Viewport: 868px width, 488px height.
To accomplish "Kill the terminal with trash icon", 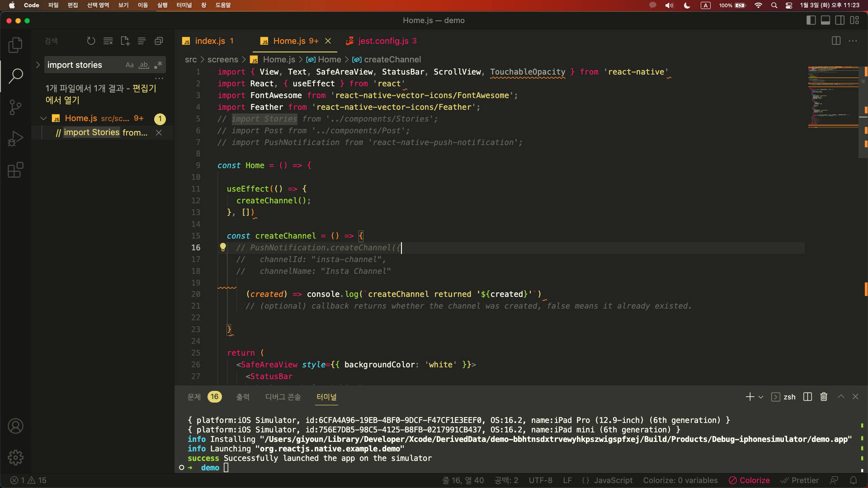I will pos(824,397).
